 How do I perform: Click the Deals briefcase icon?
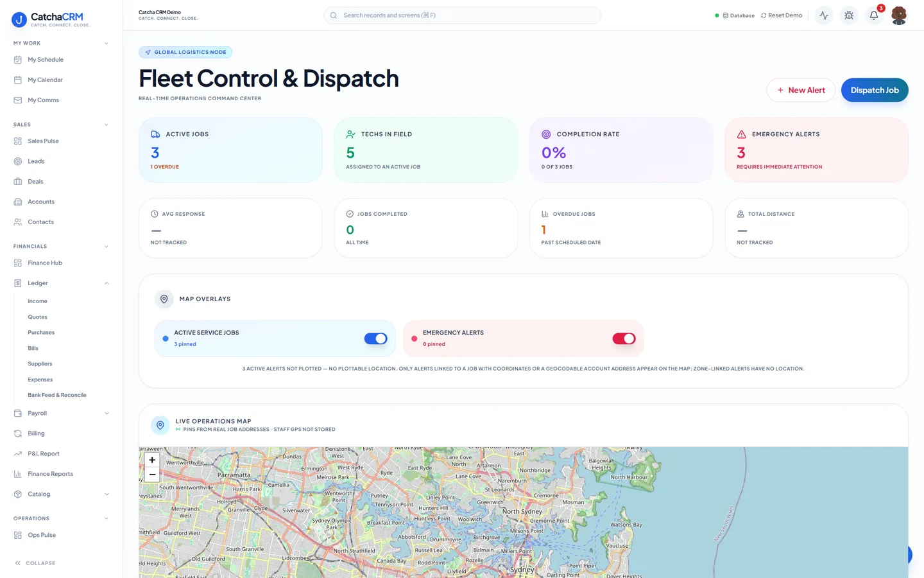(x=18, y=182)
